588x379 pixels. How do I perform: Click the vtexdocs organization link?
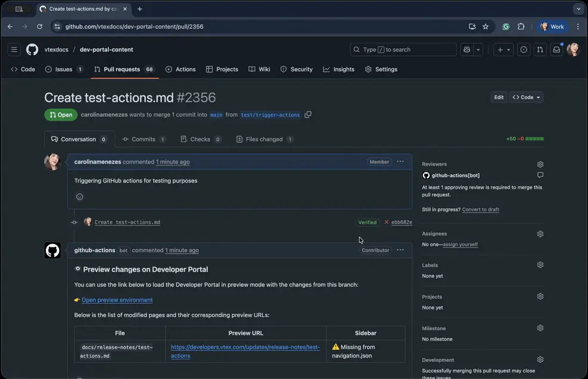[57, 49]
